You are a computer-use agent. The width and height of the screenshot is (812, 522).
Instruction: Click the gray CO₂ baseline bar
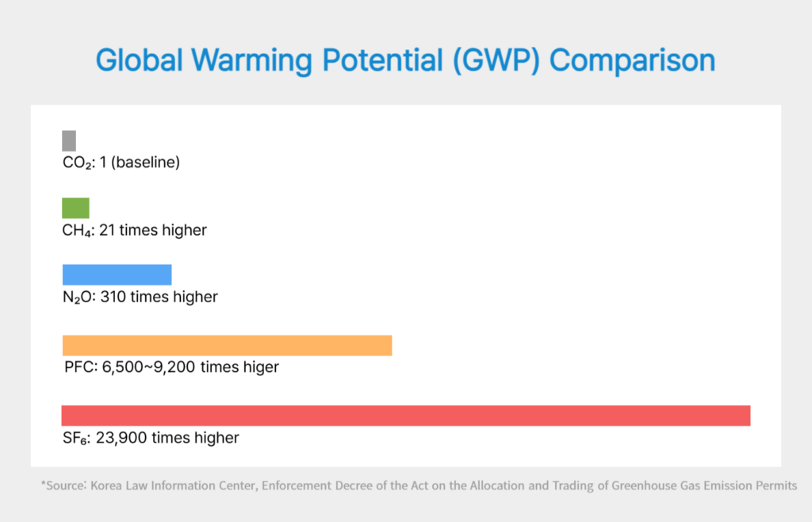click(x=69, y=140)
